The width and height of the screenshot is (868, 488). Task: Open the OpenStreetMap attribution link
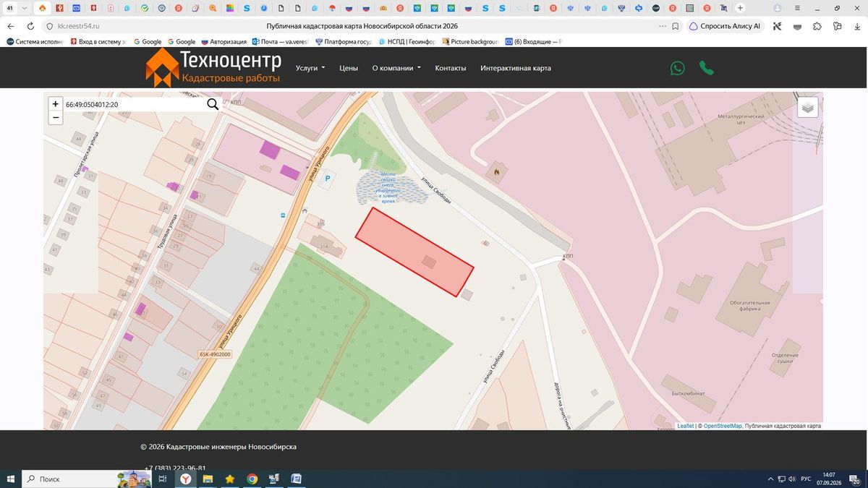723,427
